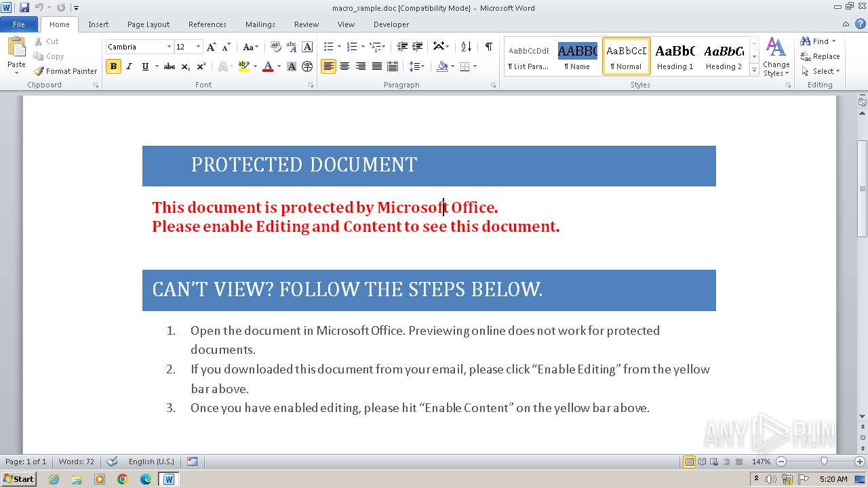Viewport: 868px width, 488px height.
Task: Click the Bullets list icon
Action: 328,47
